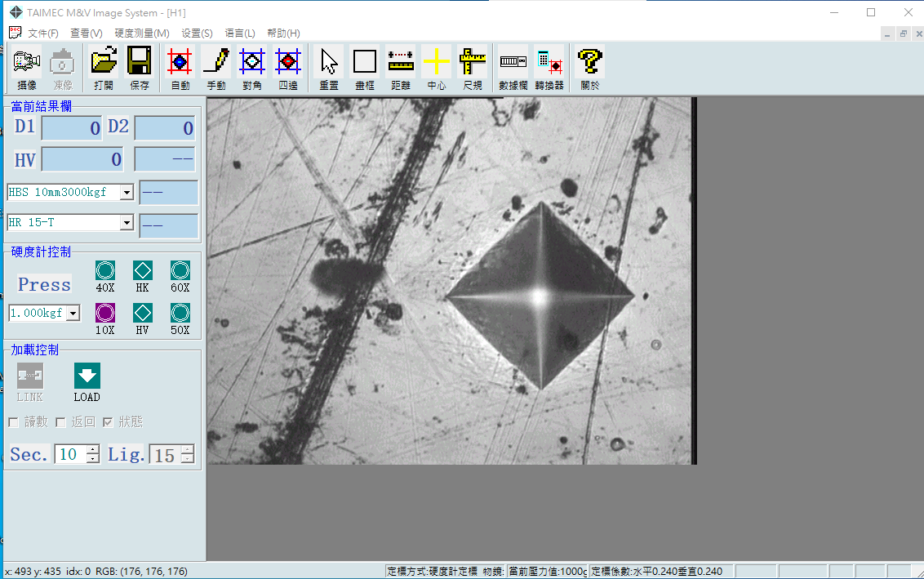Switch to the 40X objective lens

click(x=105, y=271)
